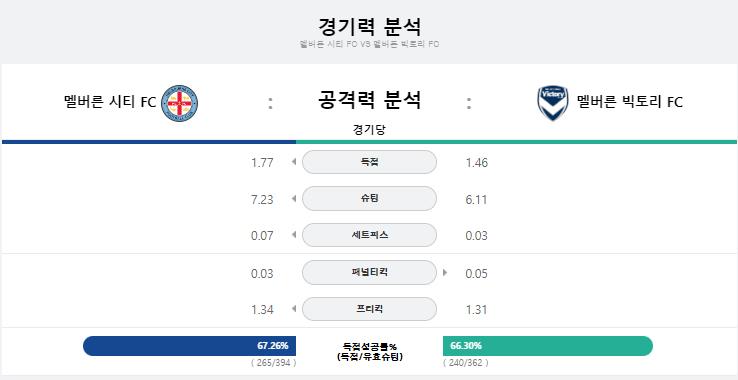Click the left arrow beside 프리킥 pill
738x380 pixels.
point(294,309)
